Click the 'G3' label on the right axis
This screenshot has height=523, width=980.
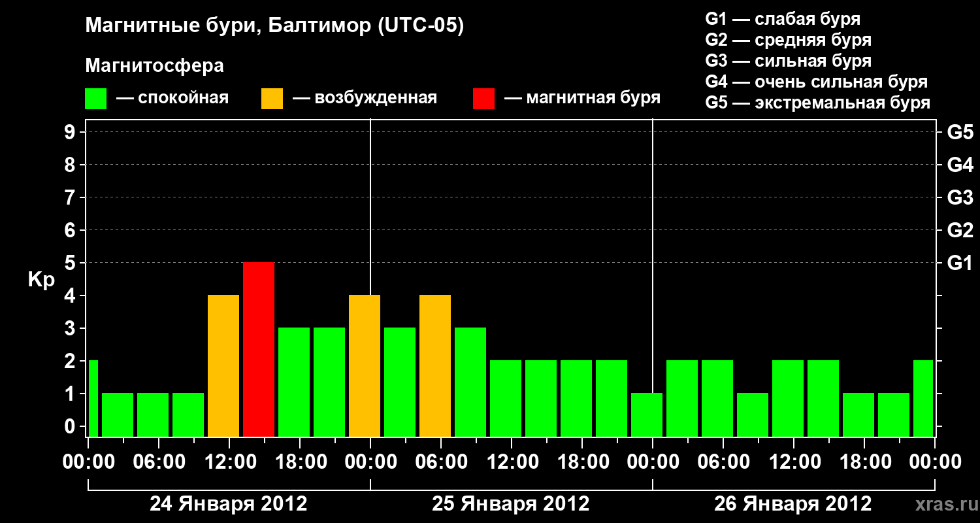click(x=960, y=197)
